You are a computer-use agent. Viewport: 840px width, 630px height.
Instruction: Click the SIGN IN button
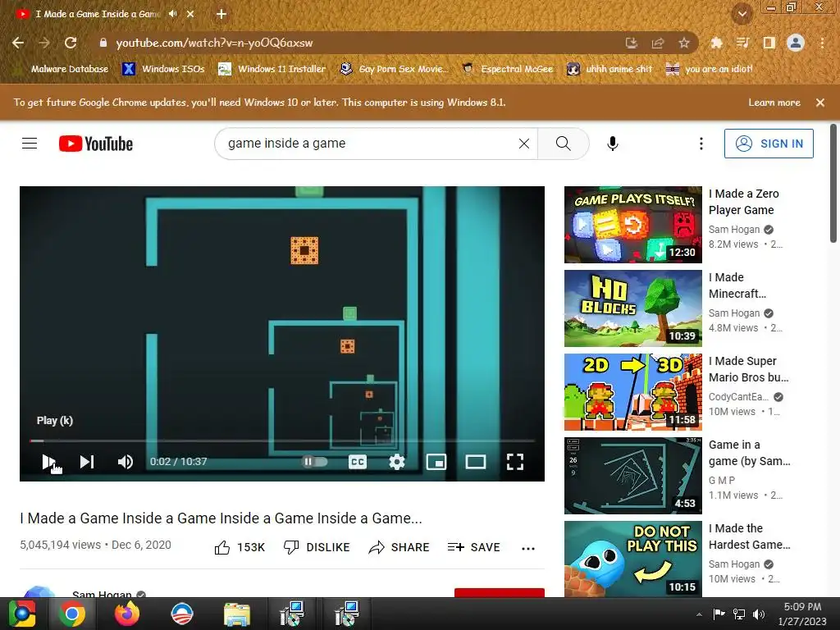point(769,144)
